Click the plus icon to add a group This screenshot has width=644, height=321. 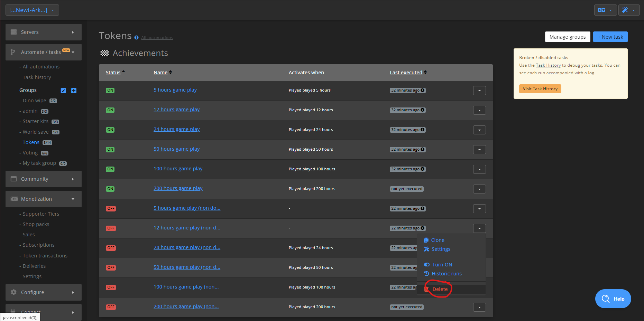click(x=73, y=91)
